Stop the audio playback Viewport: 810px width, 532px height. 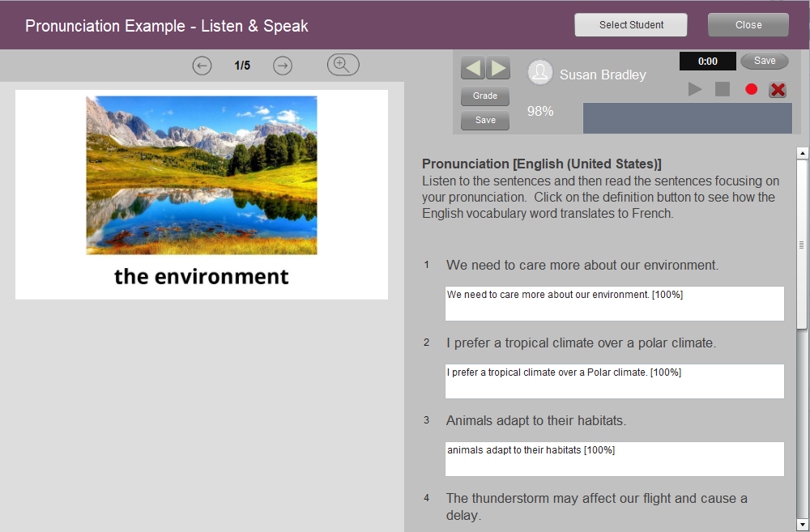[723, 89]
